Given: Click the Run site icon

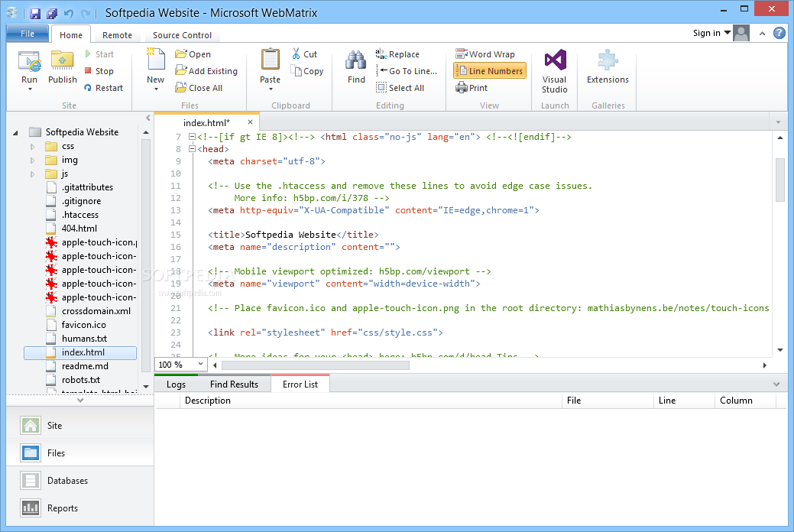Looking at the screenshot, I should pyautogui.click(x=29, y=62).
